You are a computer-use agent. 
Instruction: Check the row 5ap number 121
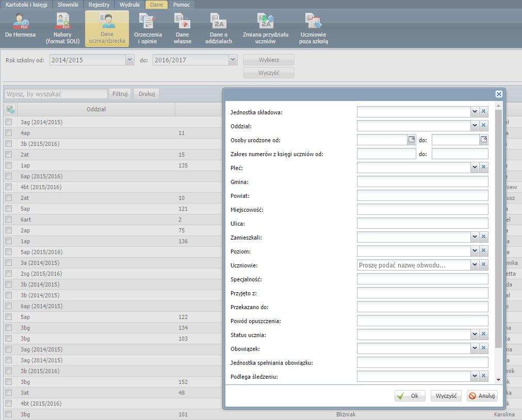9,209
